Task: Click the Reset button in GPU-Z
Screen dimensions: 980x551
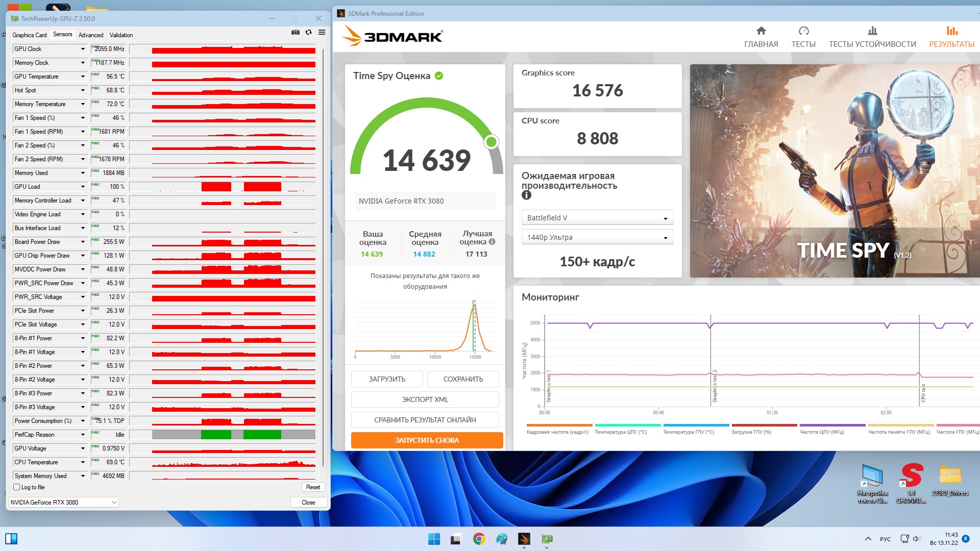Action: click(313, 487)
